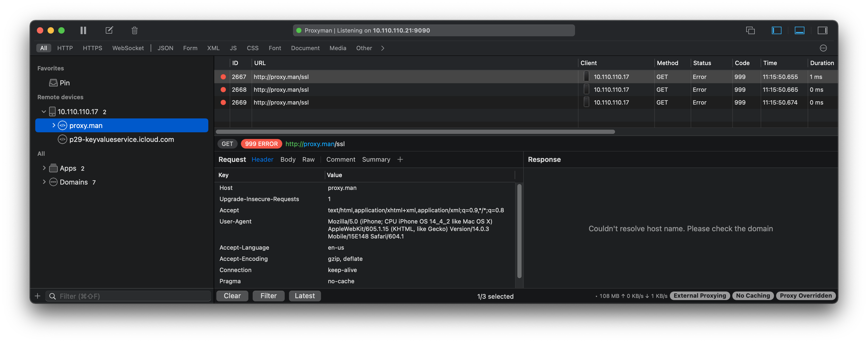
Task: Toggle Proxy Overridden status
Action: [806, 296]
